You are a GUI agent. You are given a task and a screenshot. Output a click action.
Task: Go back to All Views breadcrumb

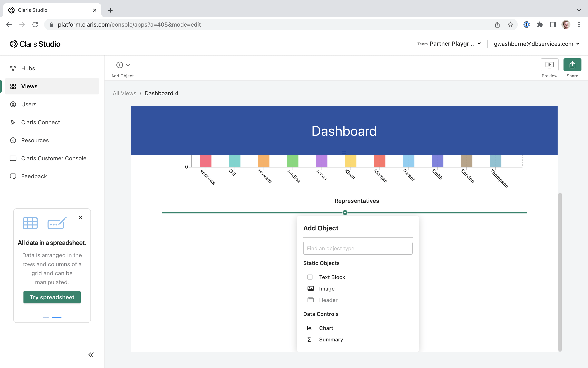(124, 93)
